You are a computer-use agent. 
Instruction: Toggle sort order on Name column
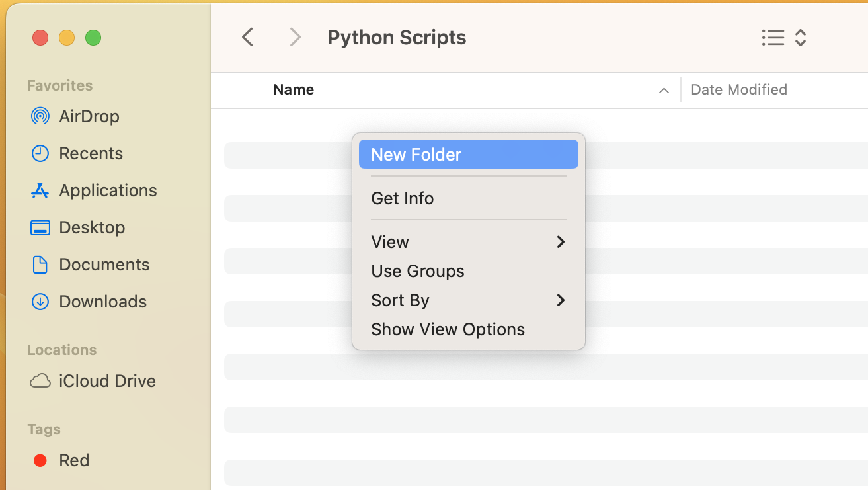pyautogui.click(x=664, y=91)
